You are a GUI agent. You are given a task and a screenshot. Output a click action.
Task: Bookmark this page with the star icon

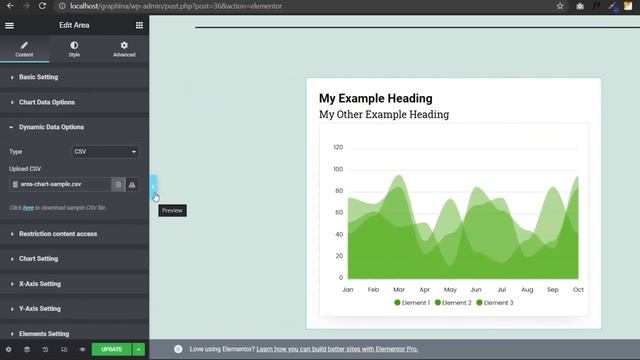point(560,6)
